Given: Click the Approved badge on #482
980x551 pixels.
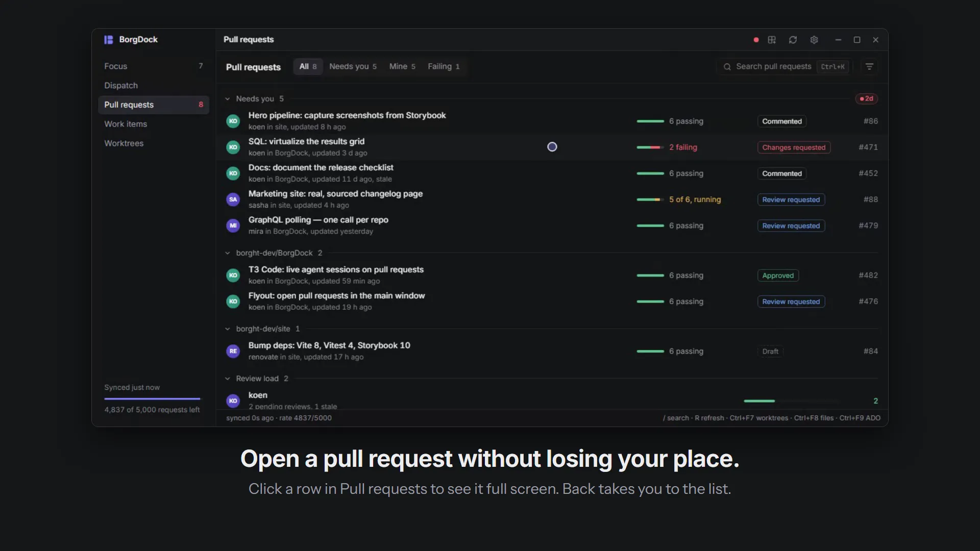Looking at the screenshot, I should (x=778, y=275).
